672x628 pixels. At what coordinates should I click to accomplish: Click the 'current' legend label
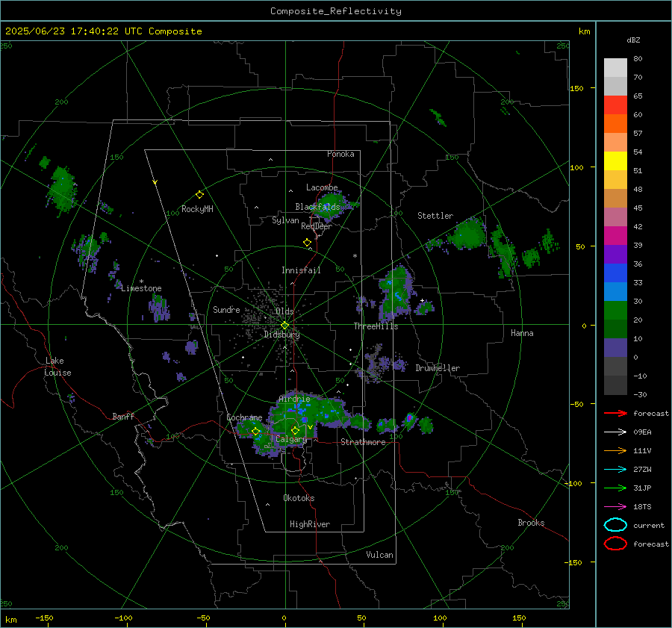click(x=649, y=525)
